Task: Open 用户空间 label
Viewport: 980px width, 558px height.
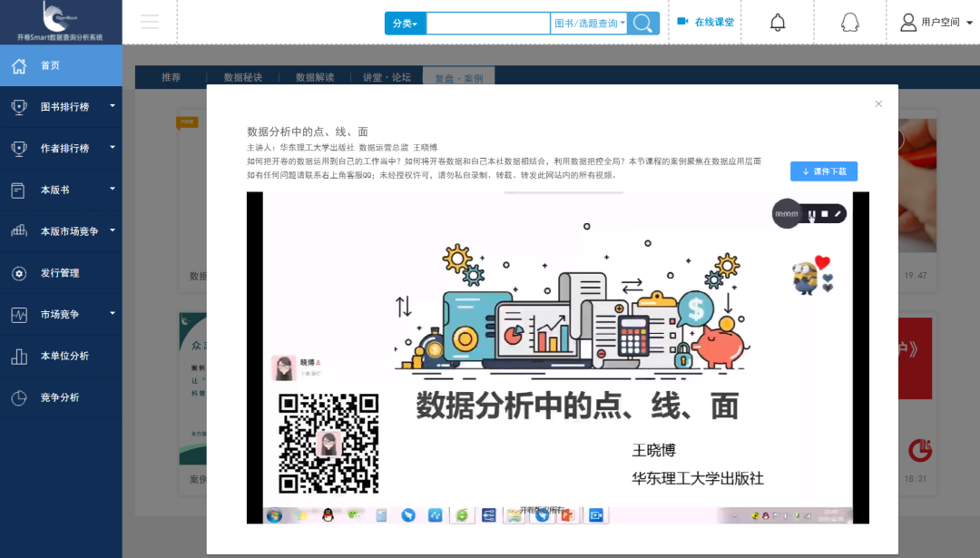Action: tap(940, 22)
